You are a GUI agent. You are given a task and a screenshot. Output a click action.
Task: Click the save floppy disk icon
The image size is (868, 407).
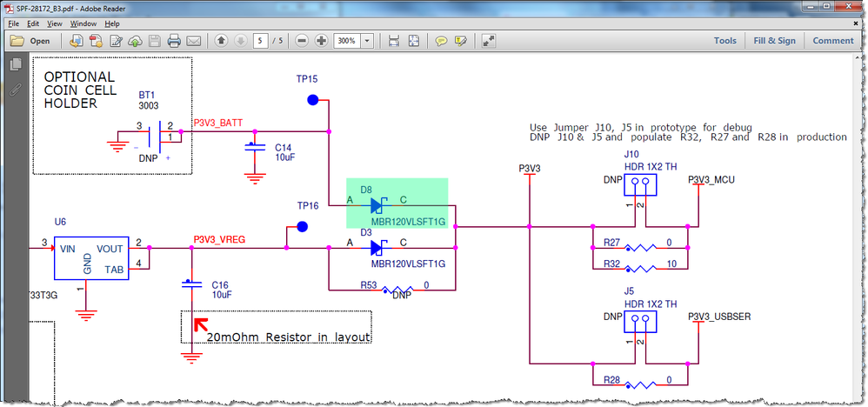click(155, 40)
